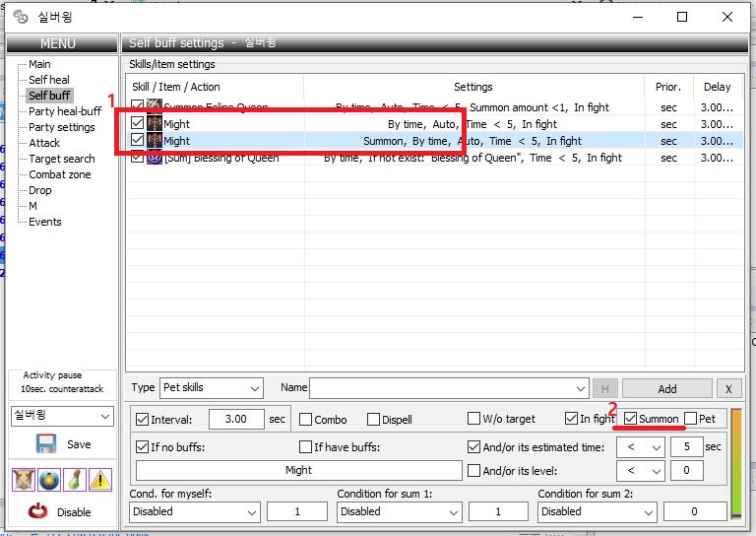Click the Add button

[x=666, y=388]
